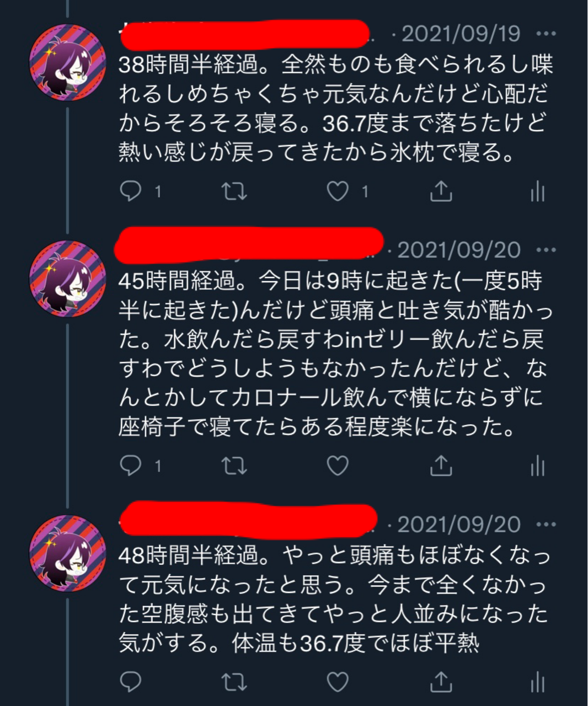The height and width of the screenshot is (706, 588).
Task: Open more options on the 45時間経過 tweet
Action: point(546,250)
